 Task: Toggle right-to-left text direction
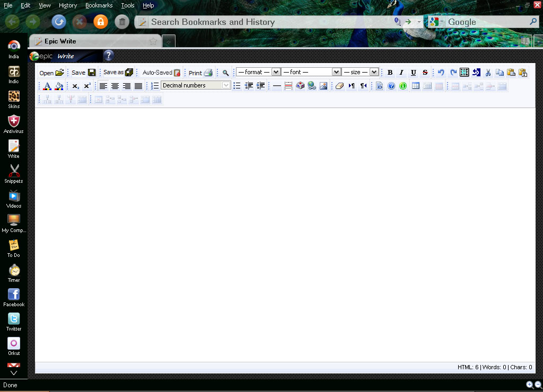[x=363, y=85]
